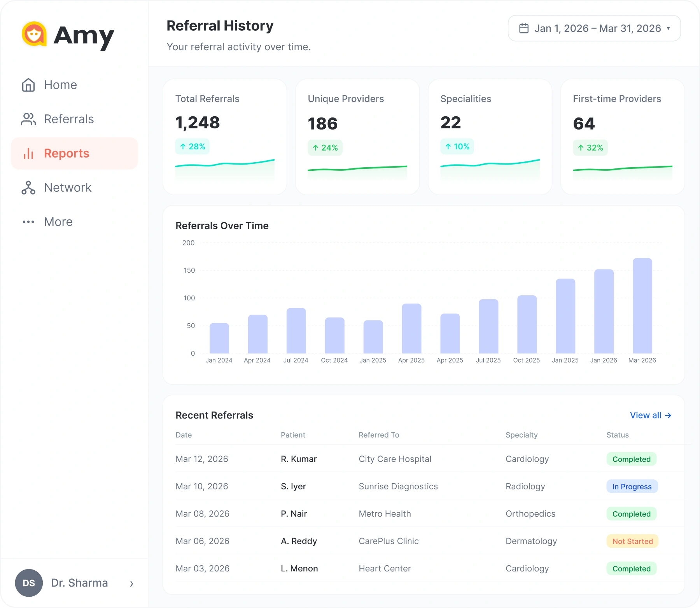Click Heart Center cell
The width and height of the screenshot is (700, 608).
click(x=385, y=569)
